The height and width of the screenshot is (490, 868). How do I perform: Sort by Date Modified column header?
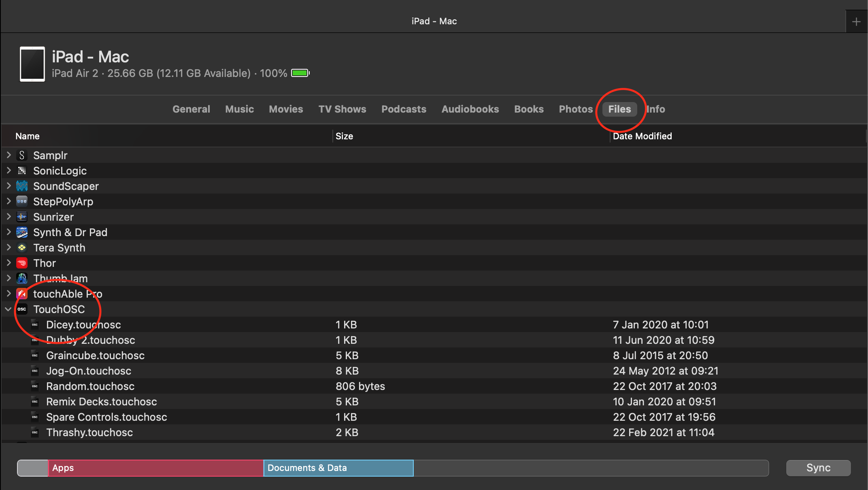pos(642,136)
